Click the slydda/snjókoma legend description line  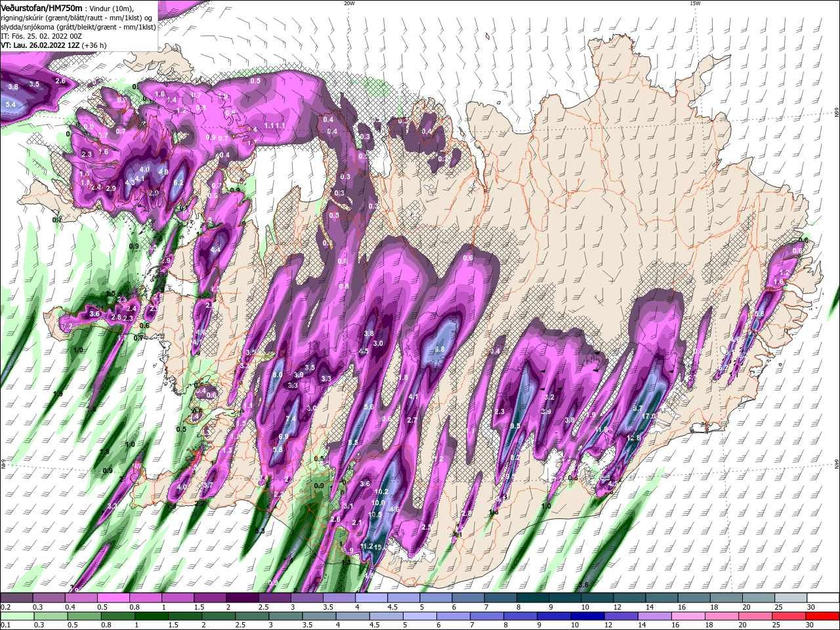78,27
